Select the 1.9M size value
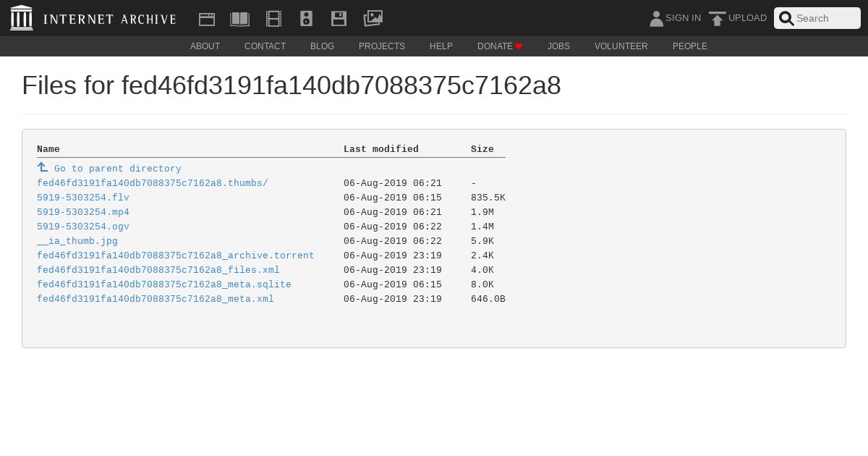868x456 pixels. tap(482, 212)
